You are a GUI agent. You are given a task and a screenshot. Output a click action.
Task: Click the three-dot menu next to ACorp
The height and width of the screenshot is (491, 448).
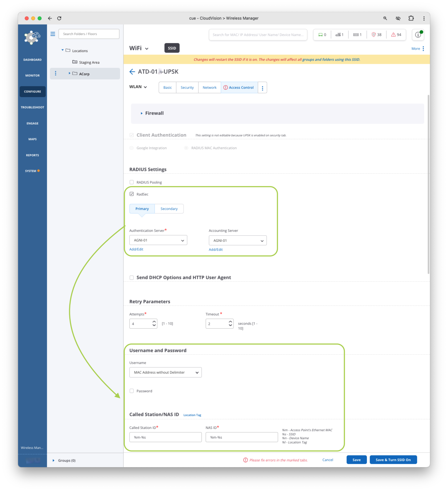[x=56, y=73]
